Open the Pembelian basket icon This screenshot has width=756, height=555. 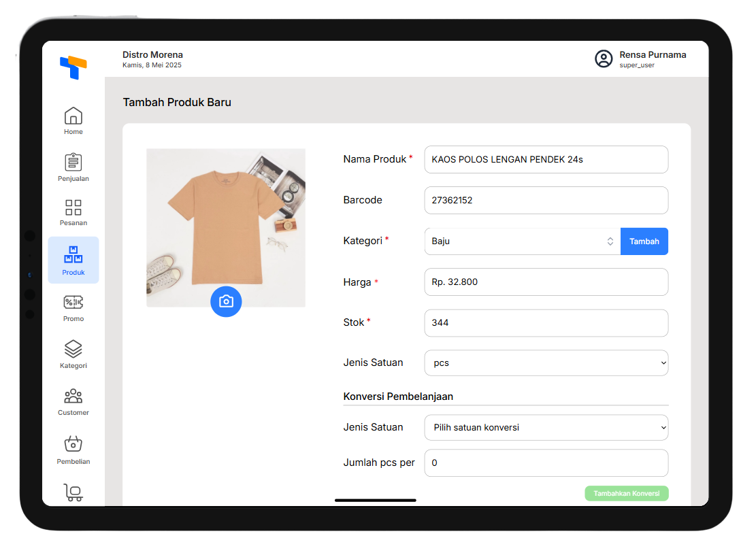coord(73,444)
